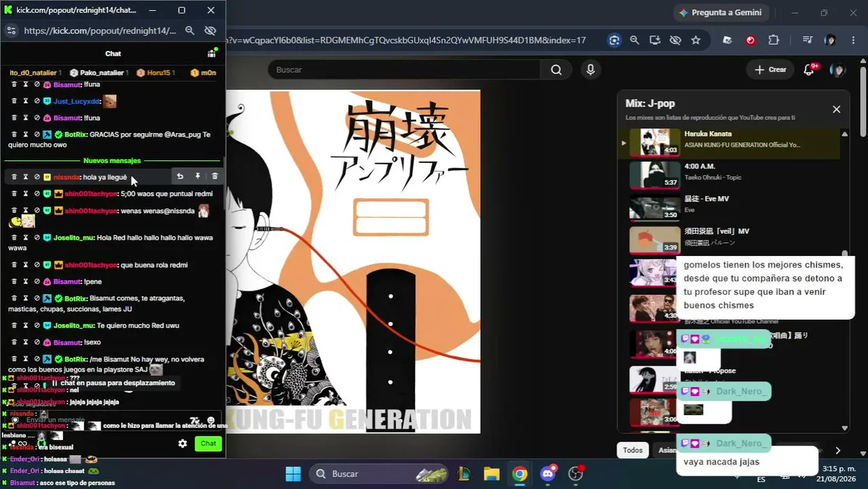Open File Explorer from taskbar
This screenshot has height=489, width=868.
pyautogui.click(x=491, y=473)
